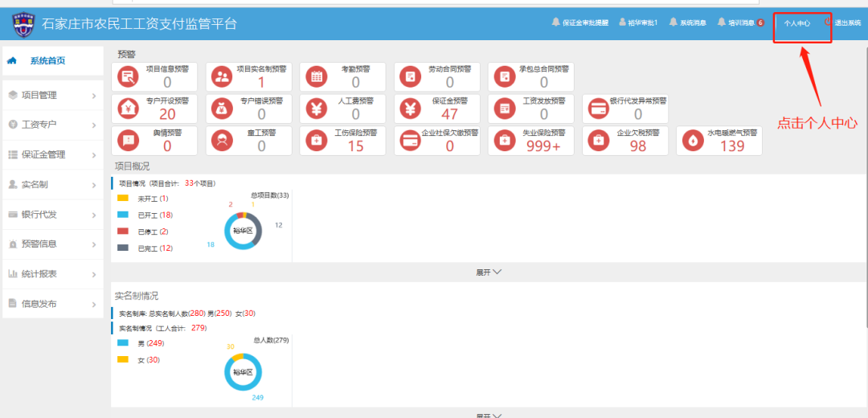The width and height of the screenshot is (868, 418).
Task: Open 个人中心 in the header
Action: point(797,23)
